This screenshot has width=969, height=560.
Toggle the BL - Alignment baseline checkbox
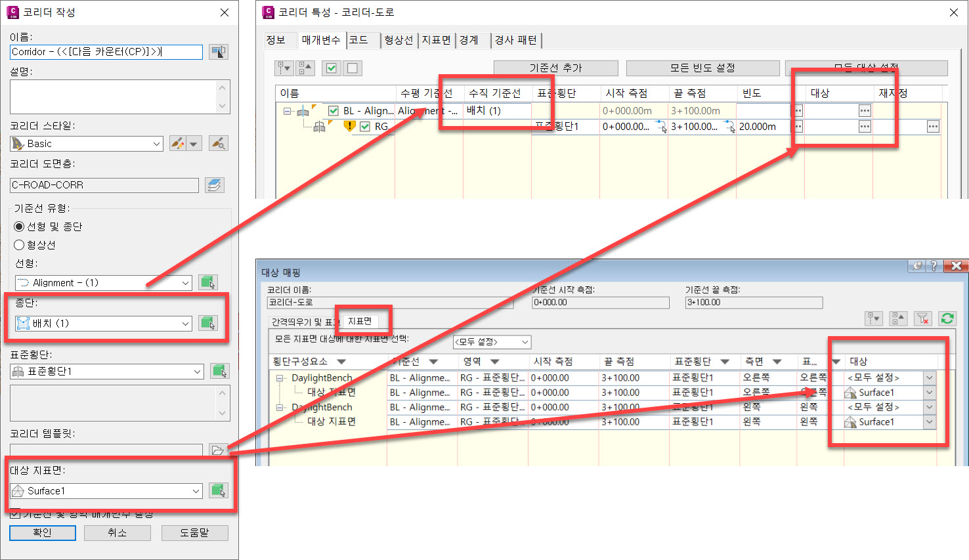[334, 111]
